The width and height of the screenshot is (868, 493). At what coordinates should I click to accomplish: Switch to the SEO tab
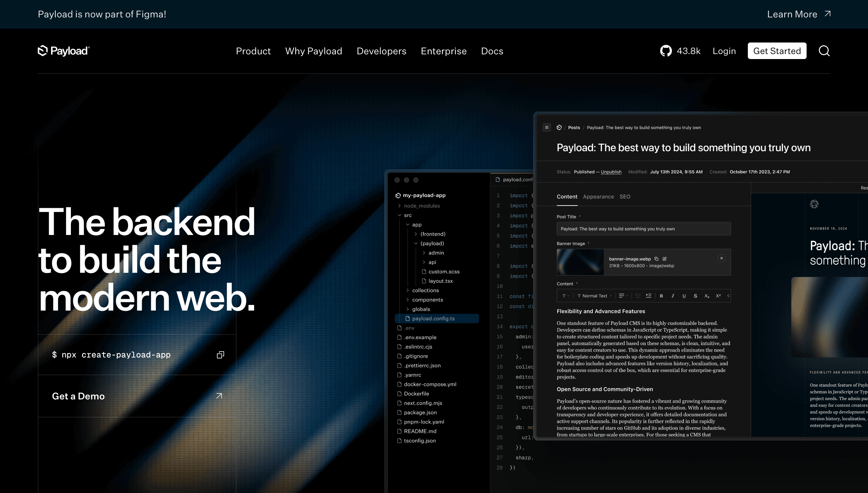625,196
